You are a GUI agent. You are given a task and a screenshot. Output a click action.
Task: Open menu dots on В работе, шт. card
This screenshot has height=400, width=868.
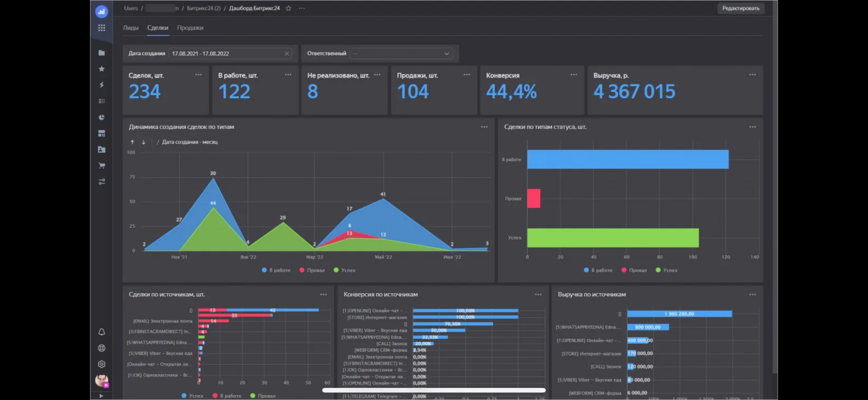coord(288,75)
